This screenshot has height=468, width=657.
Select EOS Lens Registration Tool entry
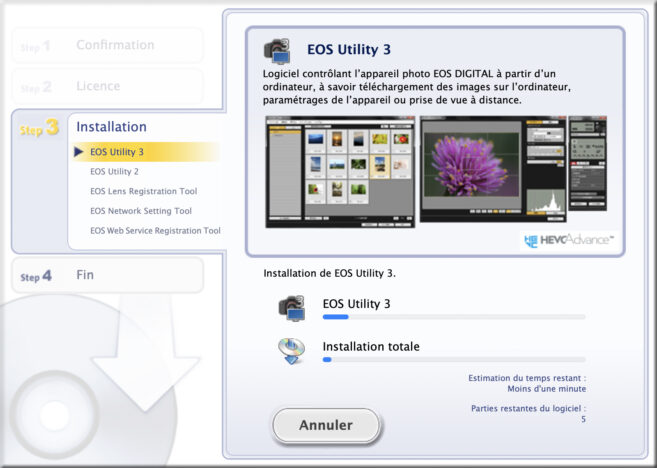(x=144, y=191)
